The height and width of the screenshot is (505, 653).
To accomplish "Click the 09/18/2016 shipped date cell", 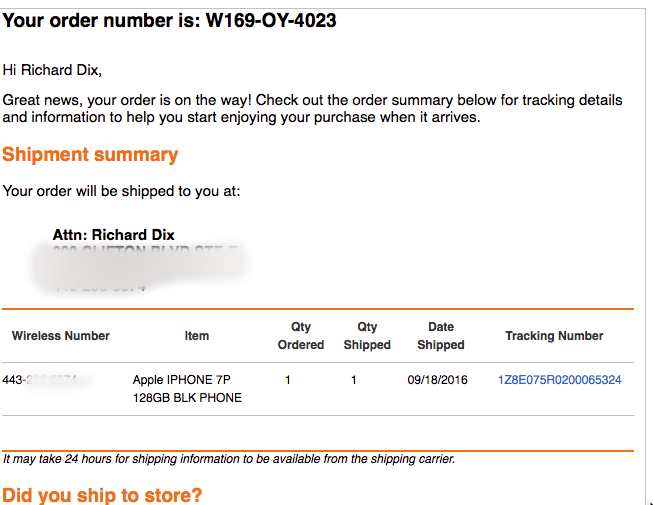I will pyautogui.click(x=437, y=380).
